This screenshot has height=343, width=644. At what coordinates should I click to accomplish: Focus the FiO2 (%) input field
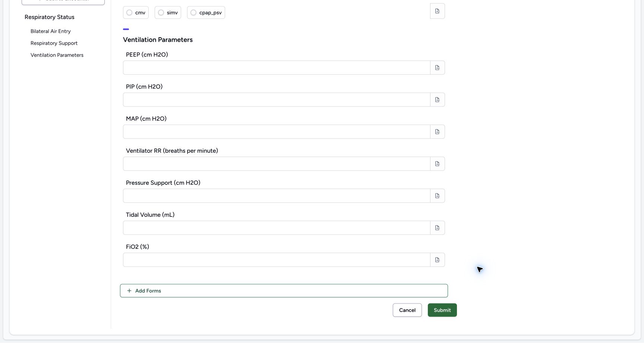click(x=277, y=260)
